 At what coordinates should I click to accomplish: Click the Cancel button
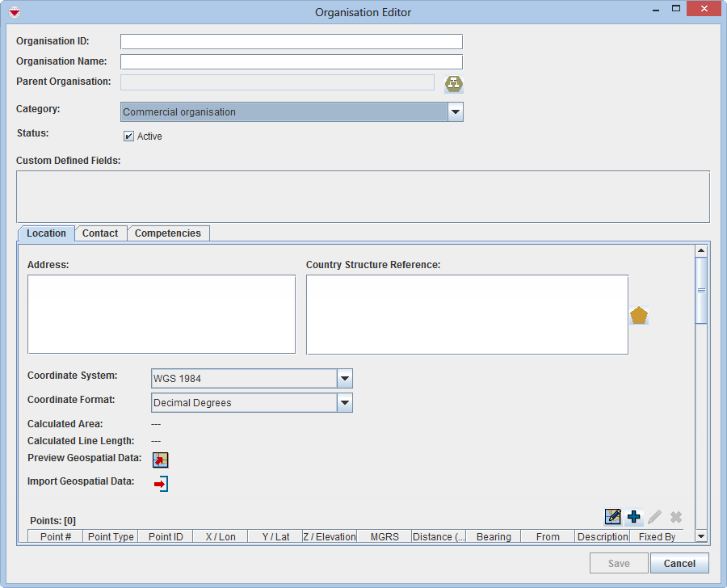coord(679,563)
